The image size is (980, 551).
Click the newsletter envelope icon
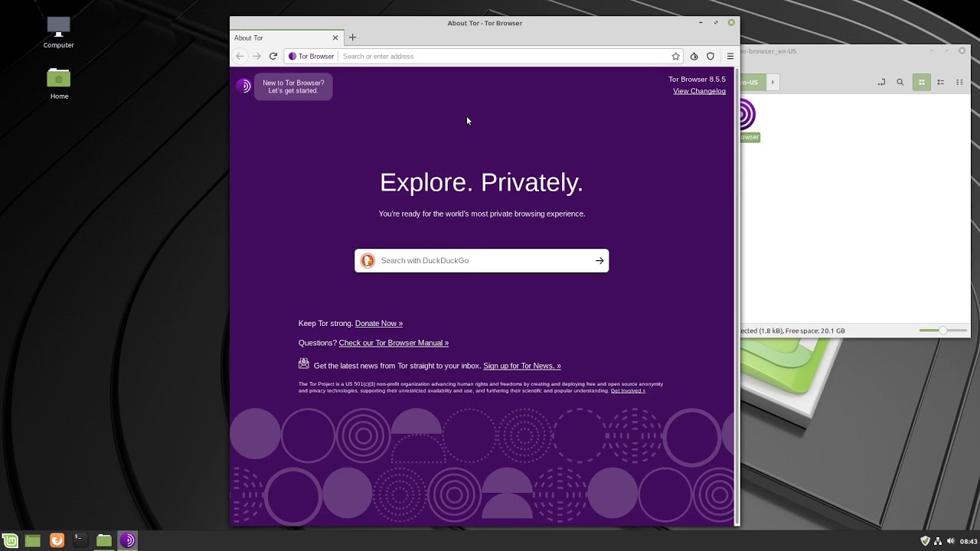[x=304, y=364]
